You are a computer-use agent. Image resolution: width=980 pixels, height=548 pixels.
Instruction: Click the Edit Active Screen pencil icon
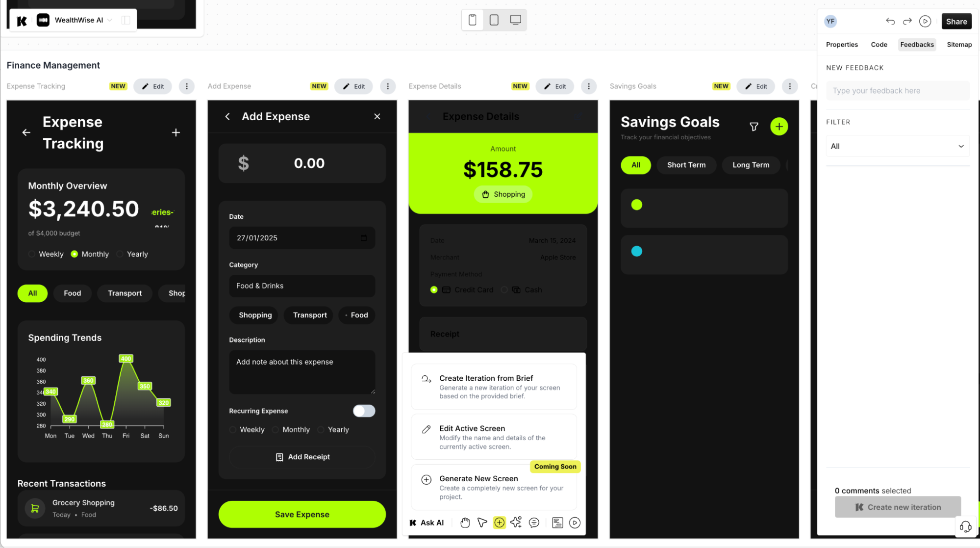pos(426,428)
